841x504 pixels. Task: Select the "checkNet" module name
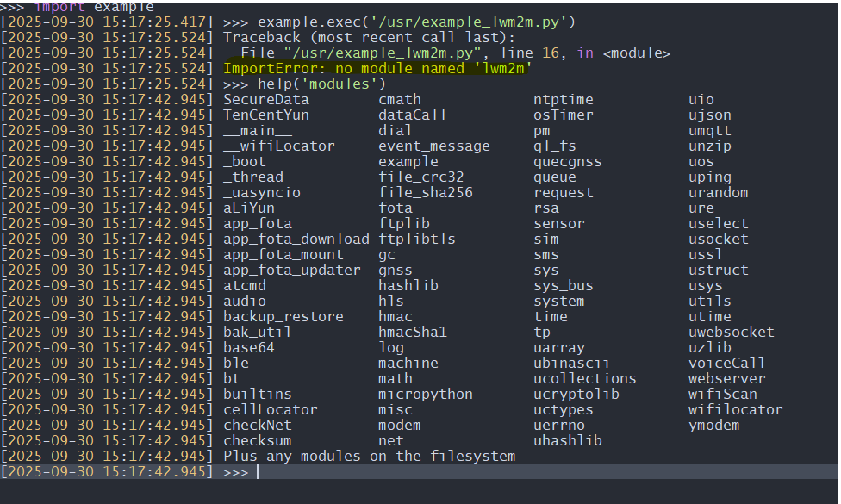coord(258,425)
